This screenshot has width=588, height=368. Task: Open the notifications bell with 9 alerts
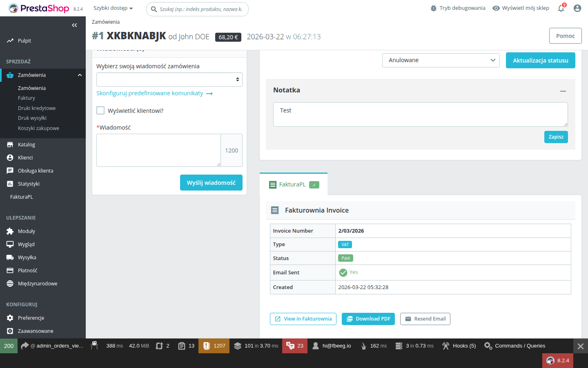[561, 8]
